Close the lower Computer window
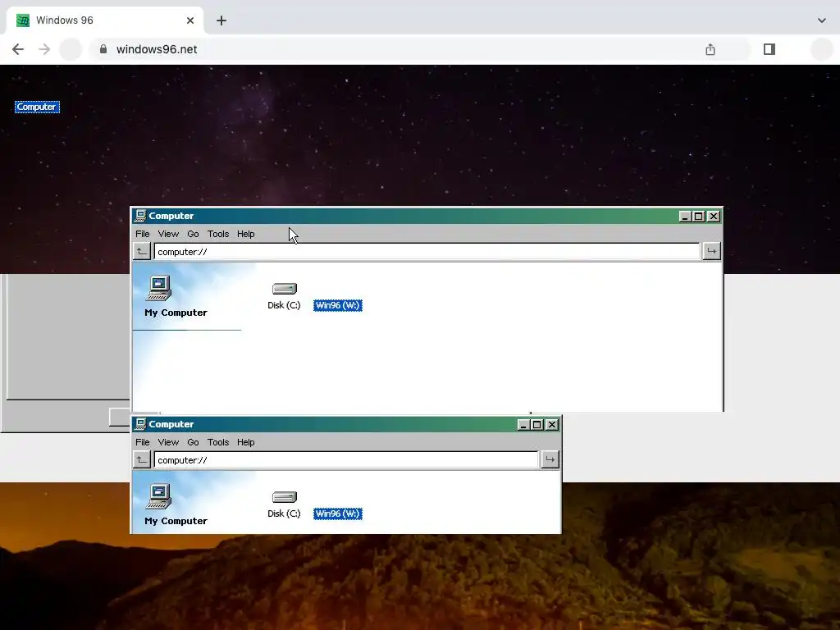 tap(552, 424)
